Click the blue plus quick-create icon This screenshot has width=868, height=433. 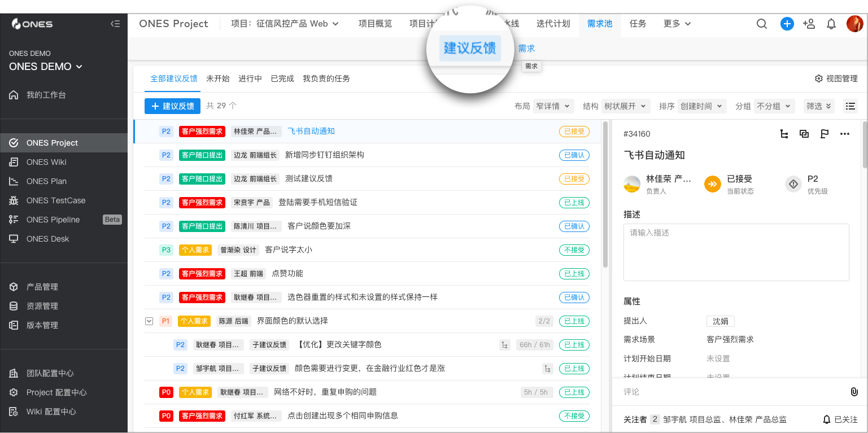[787, 24]
